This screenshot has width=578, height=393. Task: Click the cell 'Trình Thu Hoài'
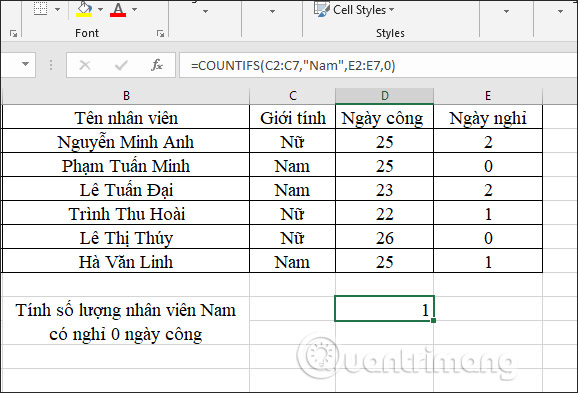click(x=126, y=214)
